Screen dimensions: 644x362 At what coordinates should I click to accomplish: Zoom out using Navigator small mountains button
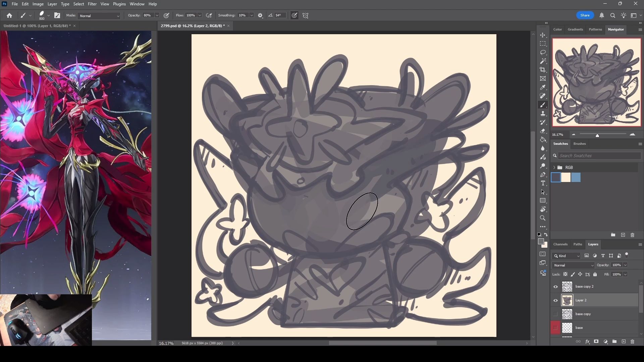coord(574,134)
